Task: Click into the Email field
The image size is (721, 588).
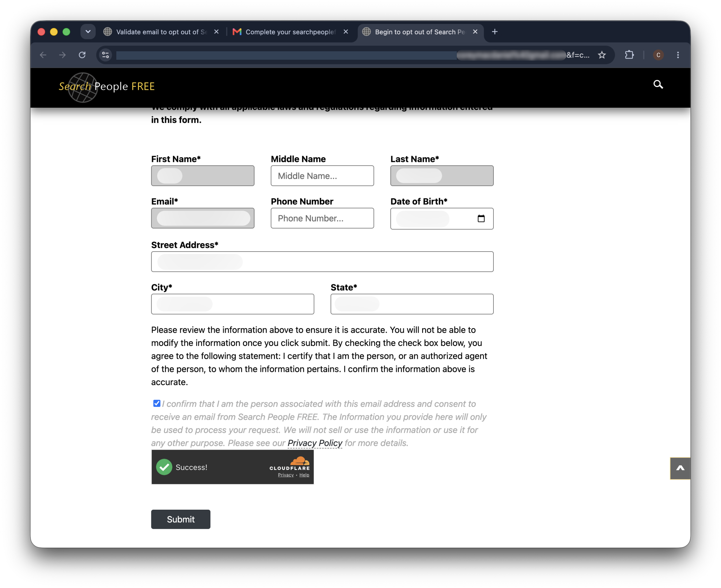Action: (202, 218)
